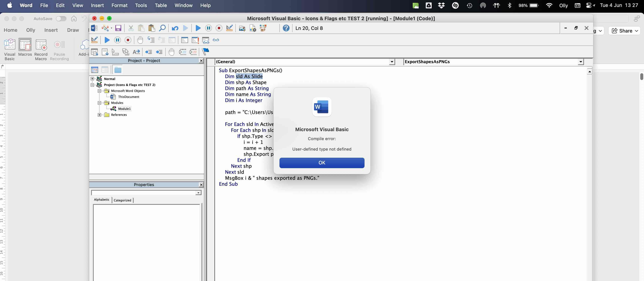Open the Object Browser icon
Screen dimensions: 644x281
click(x=263, y=28)
